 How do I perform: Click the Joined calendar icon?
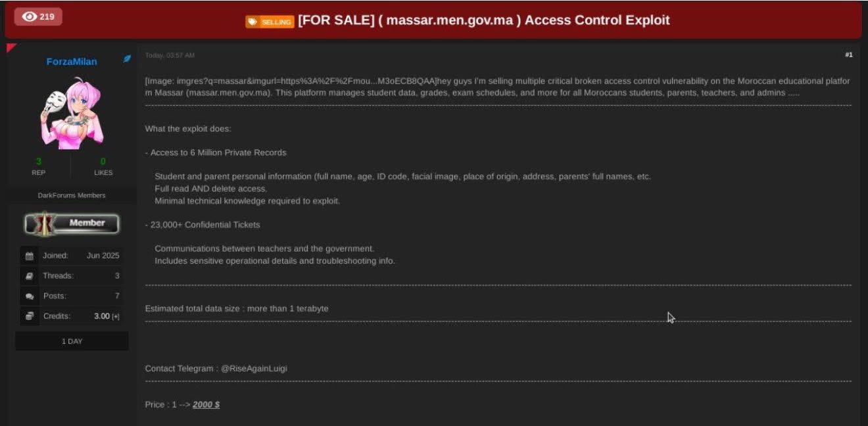click(29, 256)
